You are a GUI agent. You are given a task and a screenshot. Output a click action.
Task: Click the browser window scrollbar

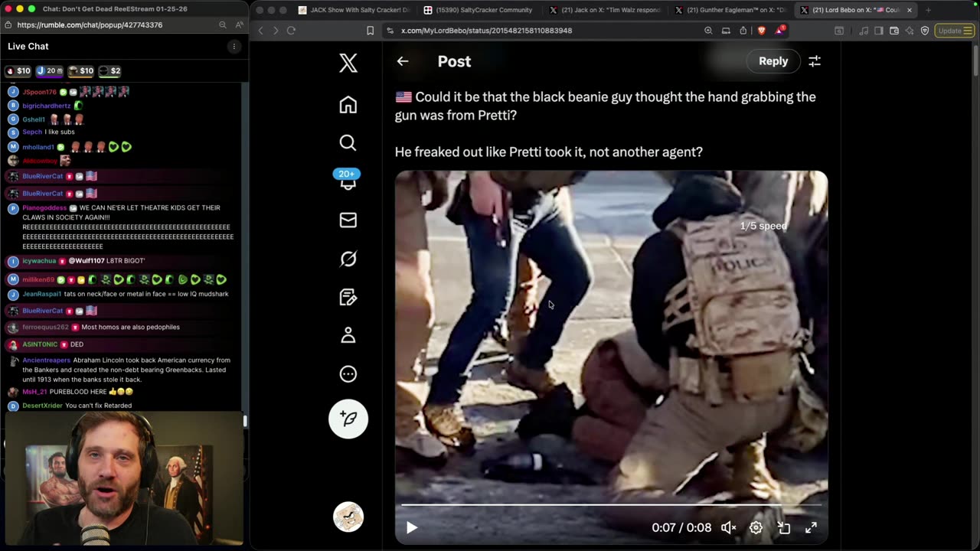(976, 61)
